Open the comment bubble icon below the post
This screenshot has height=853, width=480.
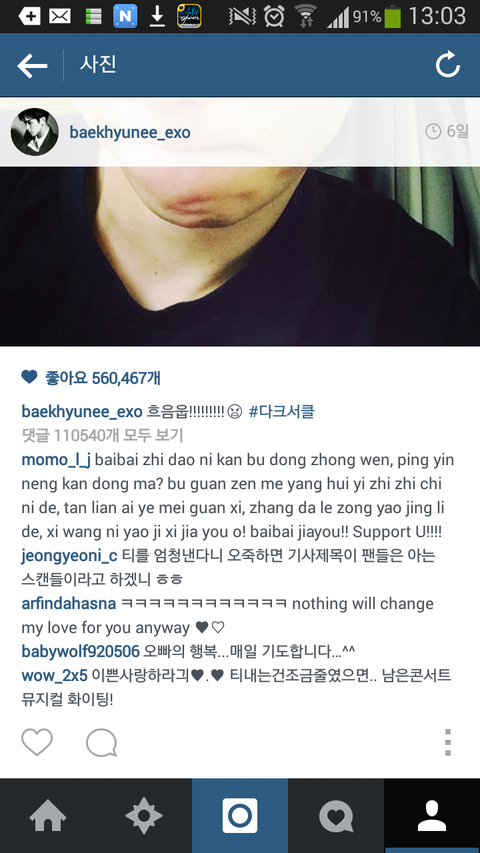pos(101,743)
